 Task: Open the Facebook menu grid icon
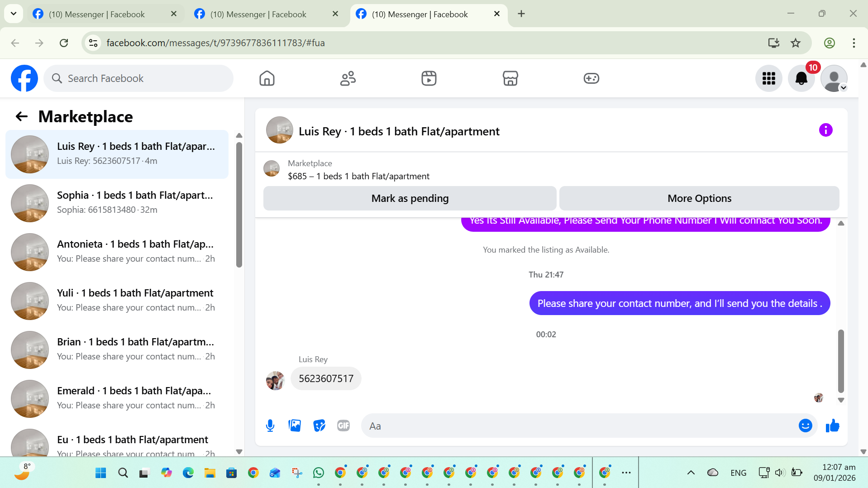pyautogui.click(x=768, y=78)
